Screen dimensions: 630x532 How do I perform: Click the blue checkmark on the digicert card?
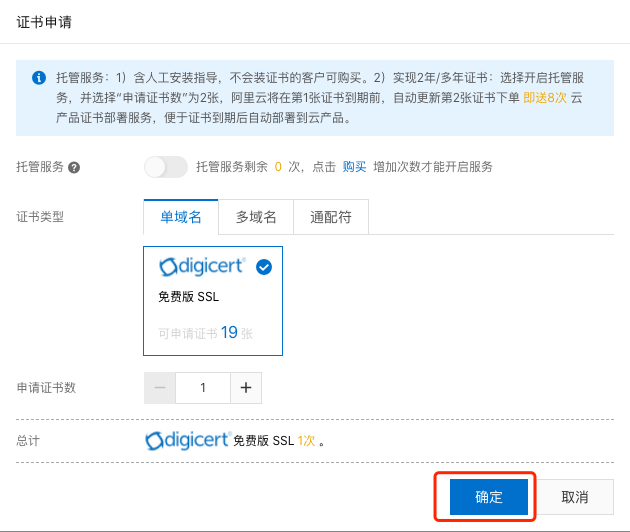pos(264,267)
